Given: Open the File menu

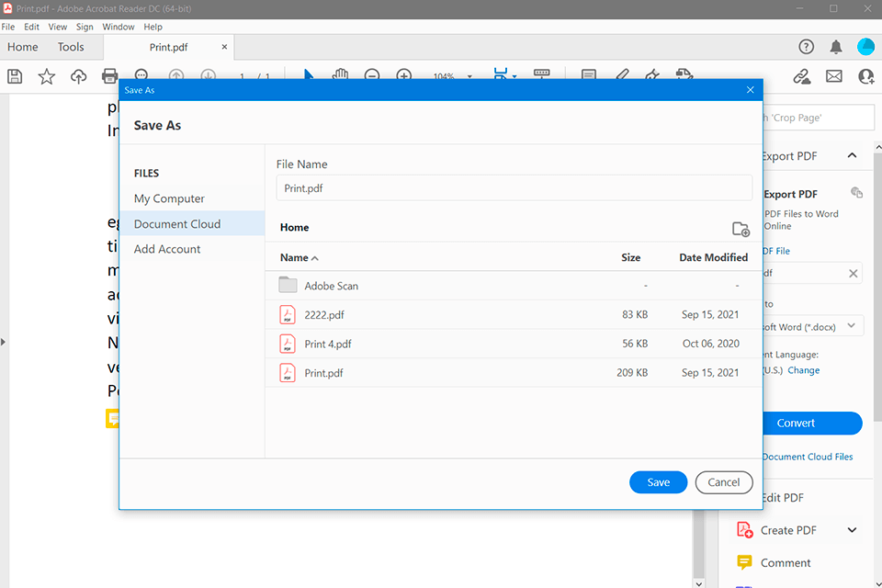Looking at the screenshot, I should (8, 27).
